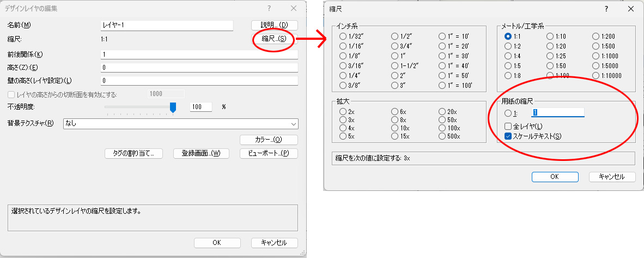This screenshot has height=258, width=644.
Task: Select the 1:50 metric scale option
Action: [x=550, y=65]
